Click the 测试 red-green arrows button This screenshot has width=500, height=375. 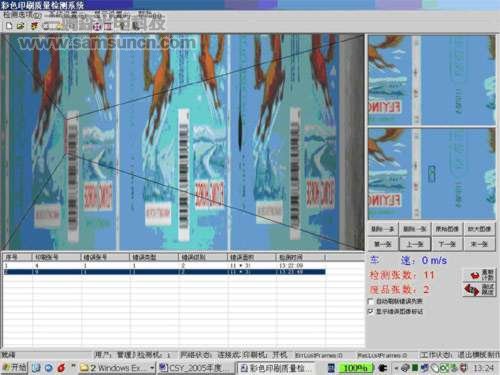(479, 289)
